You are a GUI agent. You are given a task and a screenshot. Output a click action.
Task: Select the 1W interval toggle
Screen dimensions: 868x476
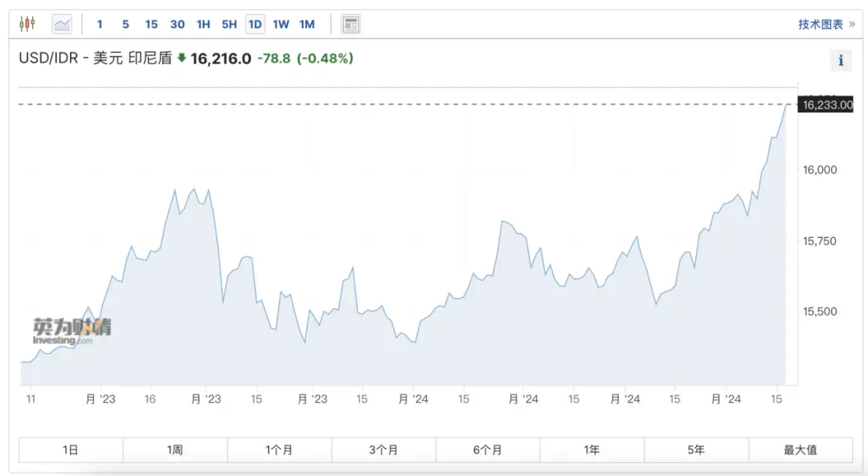coord(281,24)
